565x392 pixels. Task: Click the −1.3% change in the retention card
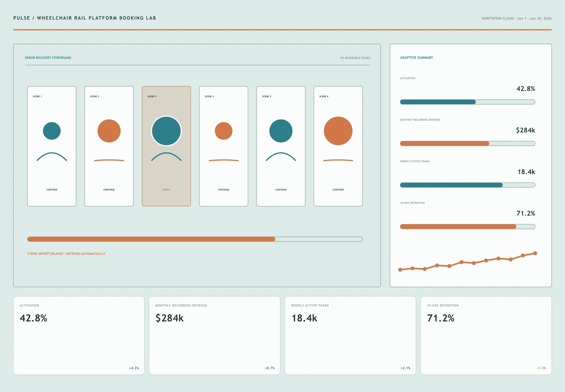coord(541,368)
